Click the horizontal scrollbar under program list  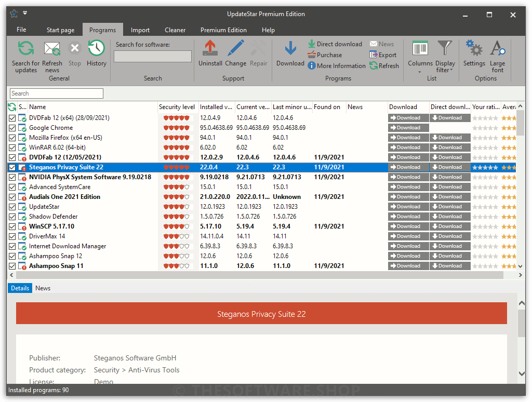click(x=259, y=275)
